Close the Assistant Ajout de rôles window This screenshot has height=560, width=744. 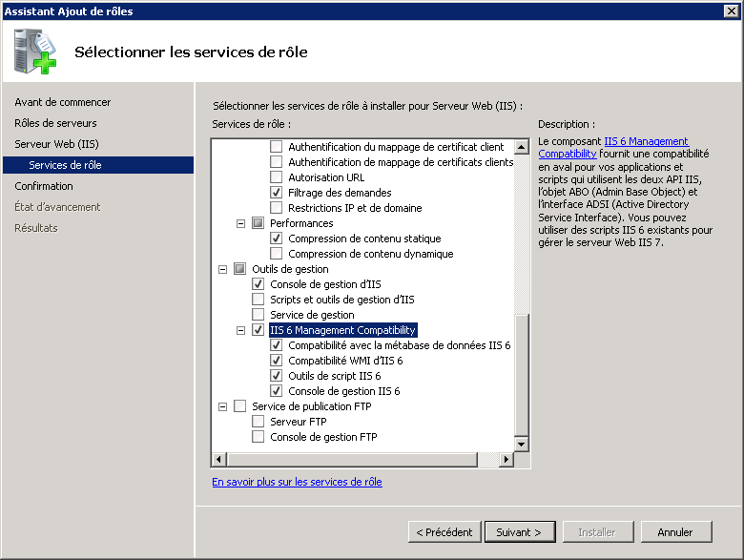pos(732,10)
